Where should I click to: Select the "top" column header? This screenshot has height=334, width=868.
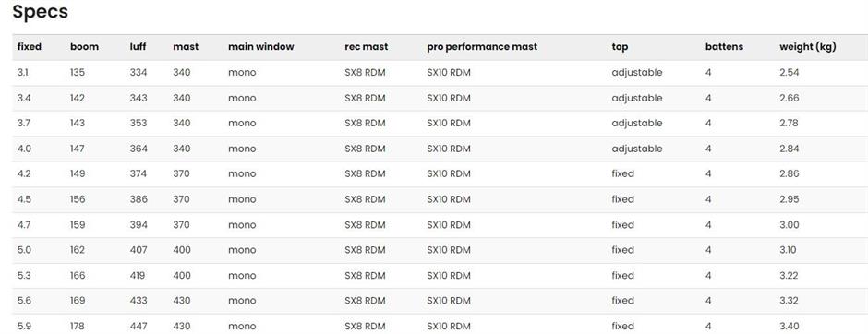620,48
